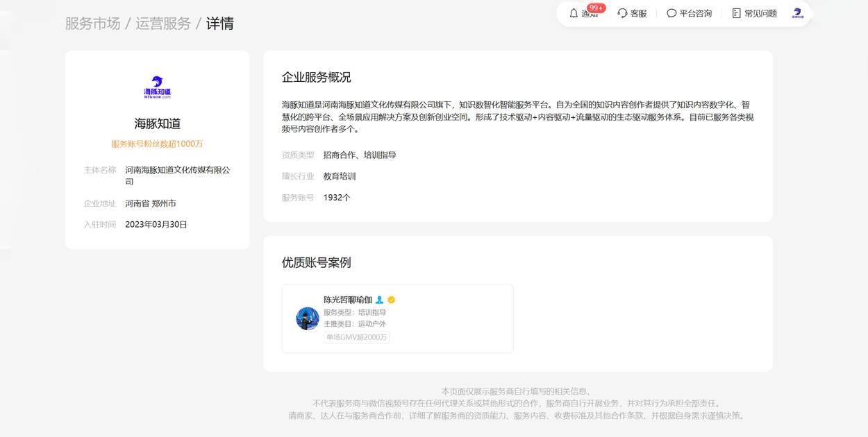This screenshot has width=868, height=437.
Task: Click 主推类目: 运动户外 in case card
Action: click(x=355, y=324)
